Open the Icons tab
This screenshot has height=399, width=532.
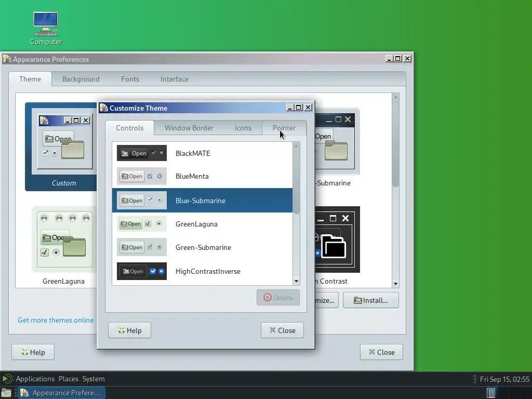(243, 128)
